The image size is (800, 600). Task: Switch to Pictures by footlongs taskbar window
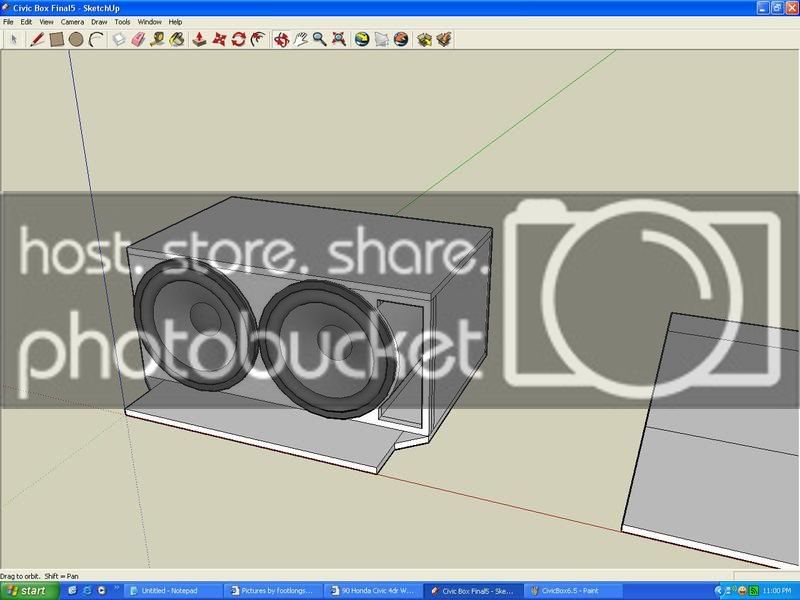point(272,591)
